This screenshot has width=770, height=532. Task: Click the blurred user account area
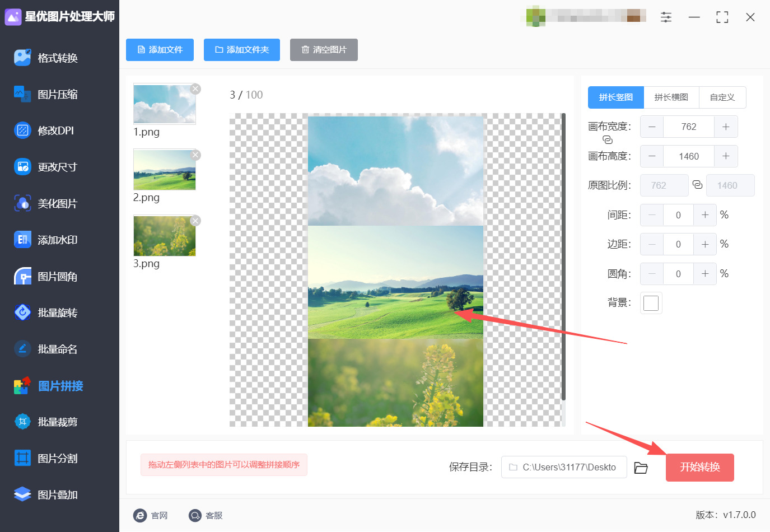[x=586, y=16]
